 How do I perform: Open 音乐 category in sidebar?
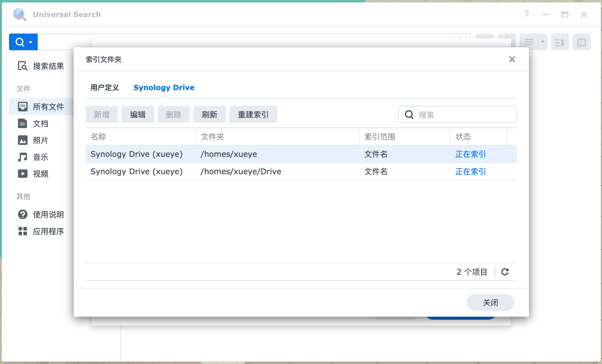[40, 157]
